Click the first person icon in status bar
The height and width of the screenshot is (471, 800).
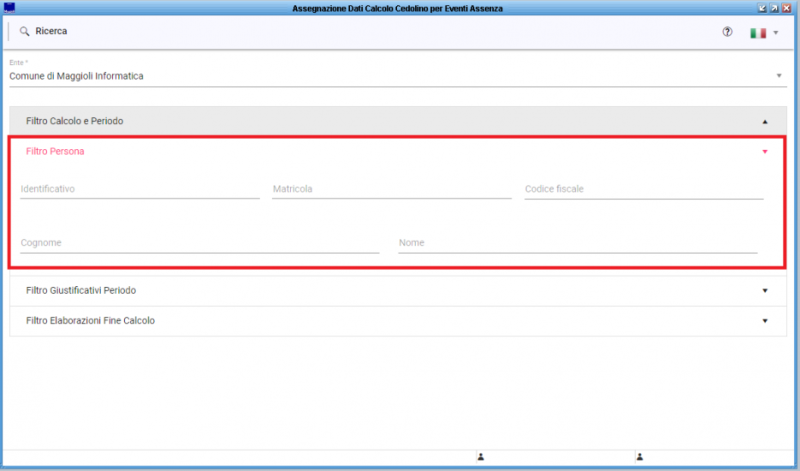481,457
